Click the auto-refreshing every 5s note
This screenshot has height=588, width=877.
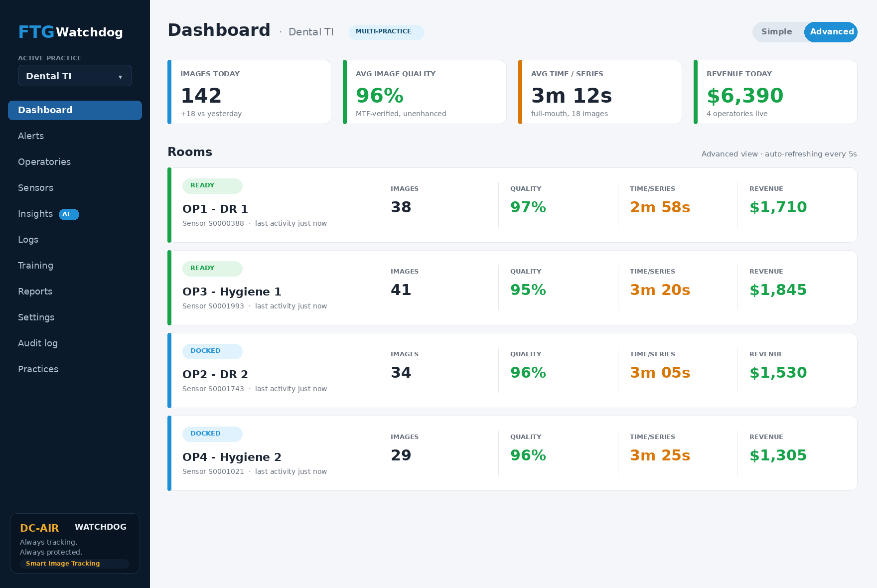811,154
